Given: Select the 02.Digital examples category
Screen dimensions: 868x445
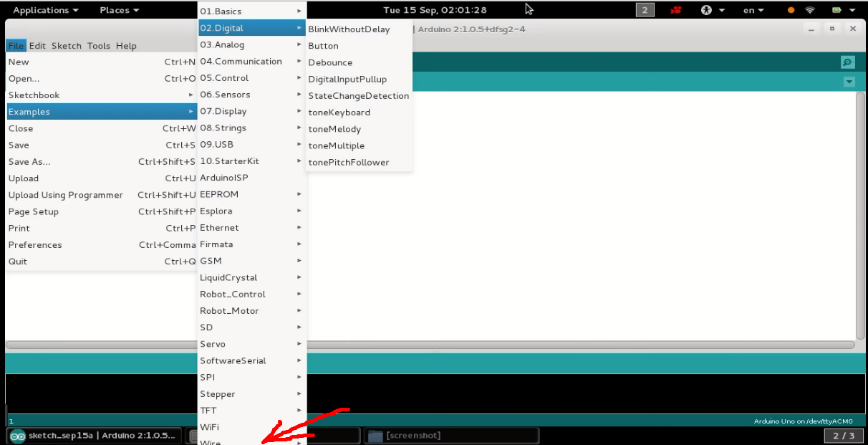Looking at the screenshot, I should [x=252, y=28].
